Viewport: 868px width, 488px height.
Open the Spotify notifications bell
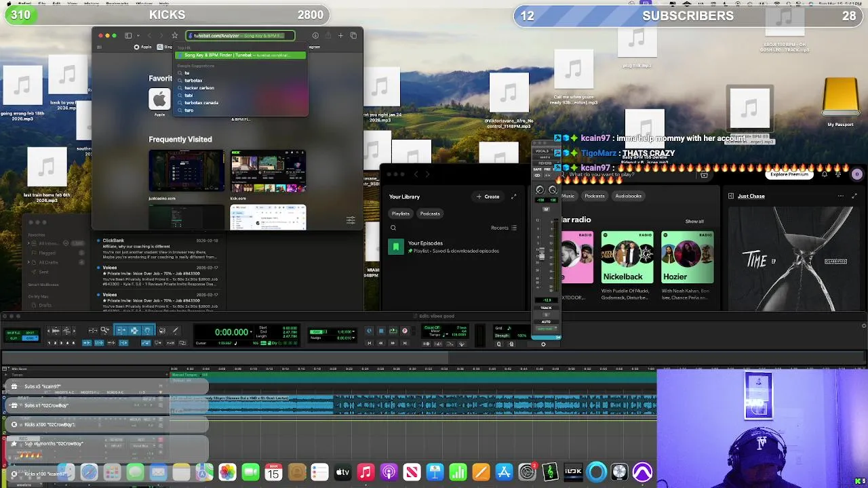click(825, 174)
